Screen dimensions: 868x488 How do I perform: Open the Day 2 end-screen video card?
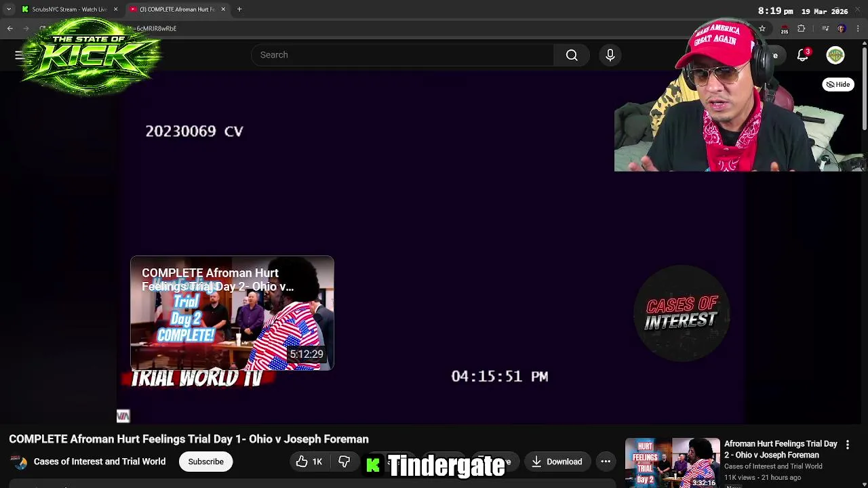[232, 313]
